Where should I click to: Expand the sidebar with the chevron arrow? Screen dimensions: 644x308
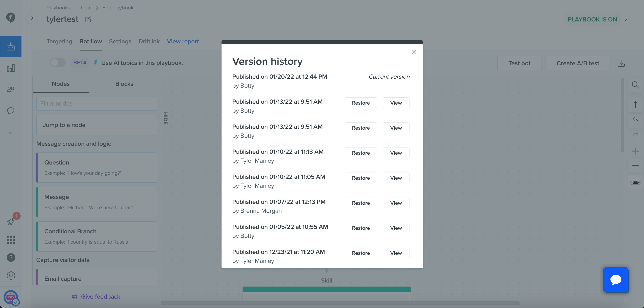pos(32,19)
